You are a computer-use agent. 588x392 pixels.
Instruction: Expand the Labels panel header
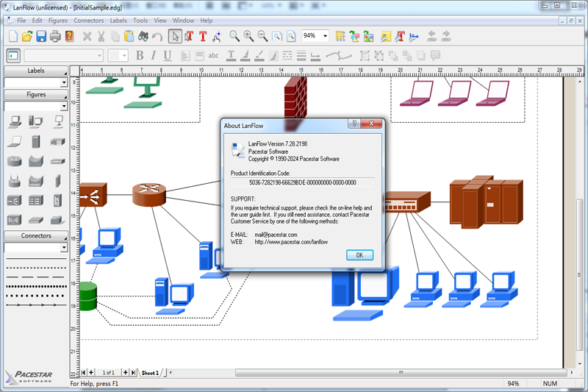(36, 71)
